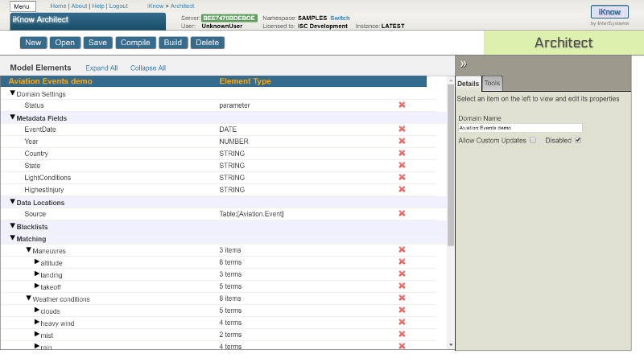Remove the EventDate metadata field
Image resolution: width=644 pixels, height=362 pixels.
(x=402, y=130)
